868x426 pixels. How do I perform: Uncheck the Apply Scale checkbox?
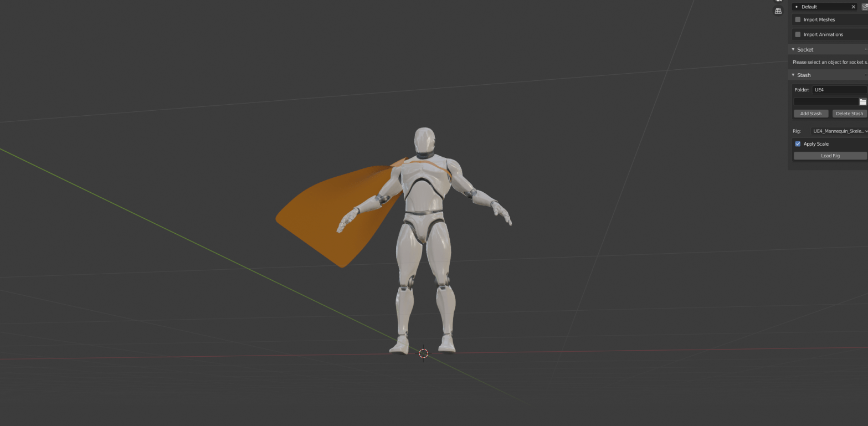[798, 144]
